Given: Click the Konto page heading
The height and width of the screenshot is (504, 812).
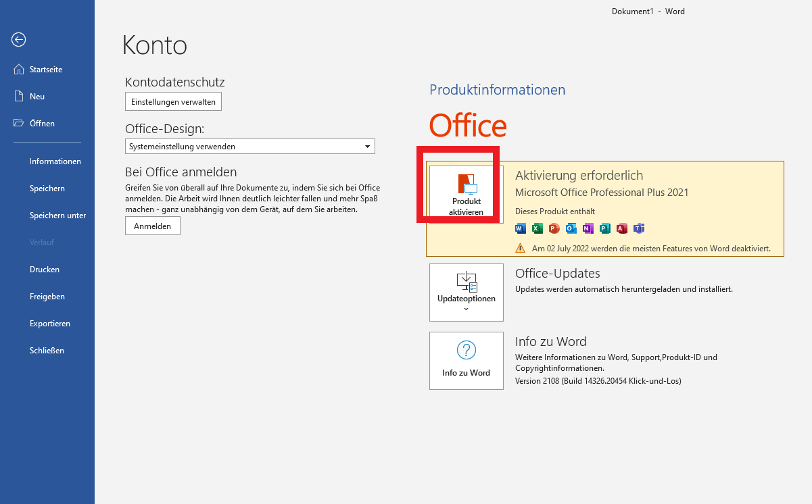Looking at the screenshot, I should (155, 45).
